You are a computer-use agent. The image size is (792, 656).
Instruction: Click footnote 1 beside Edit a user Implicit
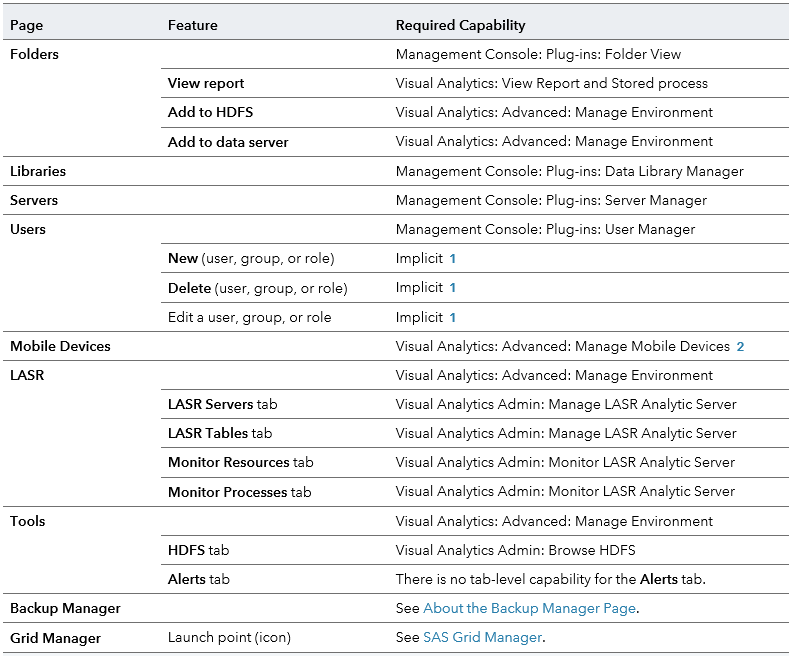coord(453,318)
